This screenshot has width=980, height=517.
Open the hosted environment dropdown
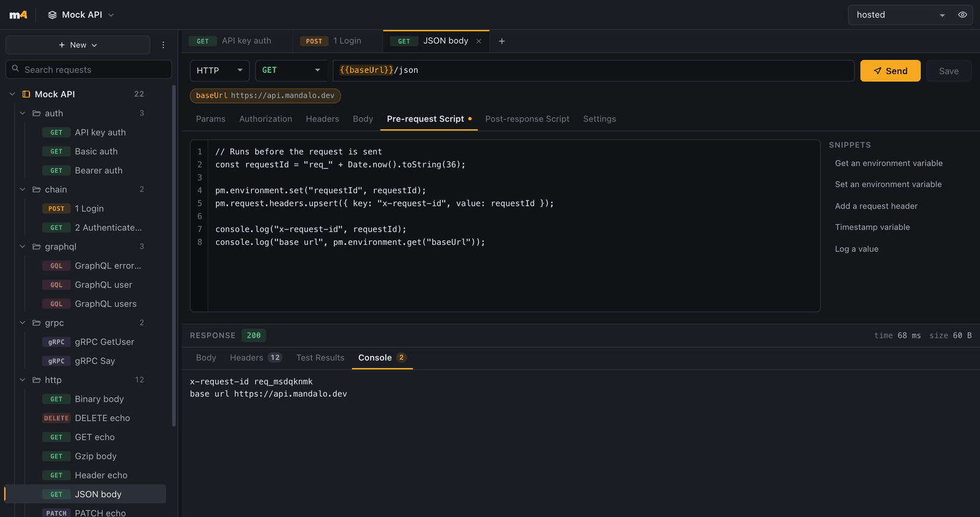(x=900, y=15)
